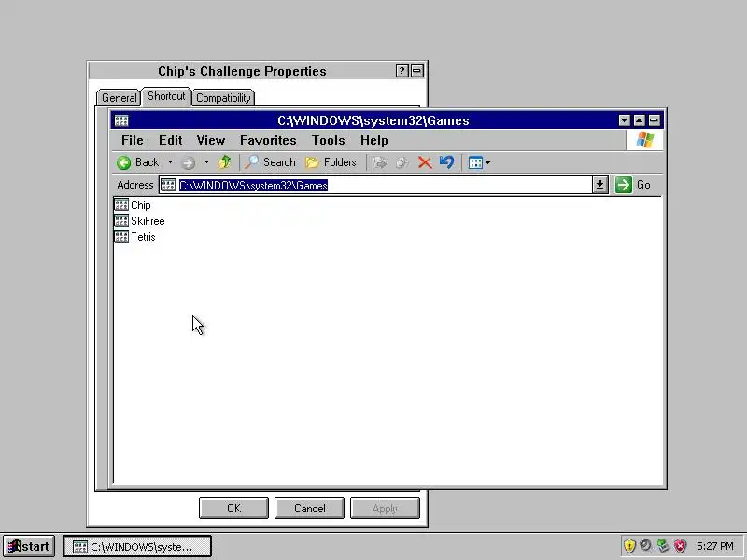Click Apply in Chip's Challenge Properties
The width and height of the screenshot is (747, 560).
point(385,508)
